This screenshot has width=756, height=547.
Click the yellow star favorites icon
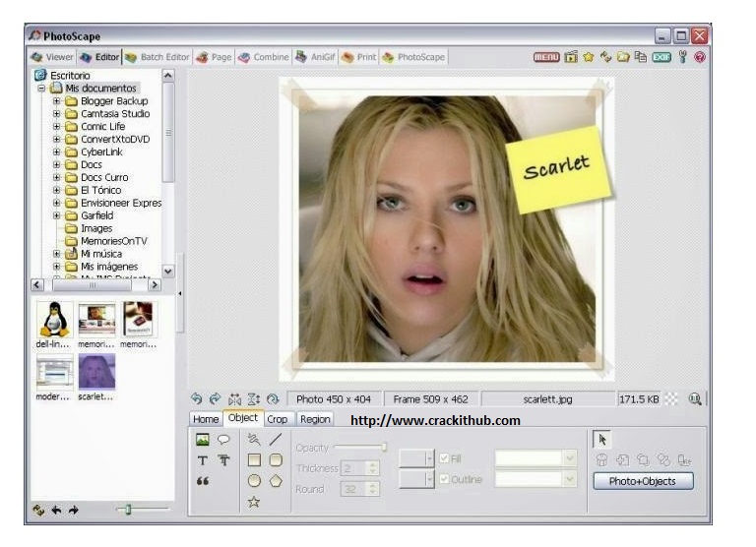coord(589,57)
